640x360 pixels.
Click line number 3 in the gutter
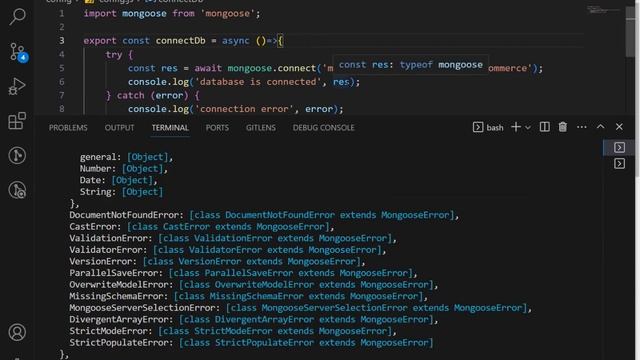point(62,41)
